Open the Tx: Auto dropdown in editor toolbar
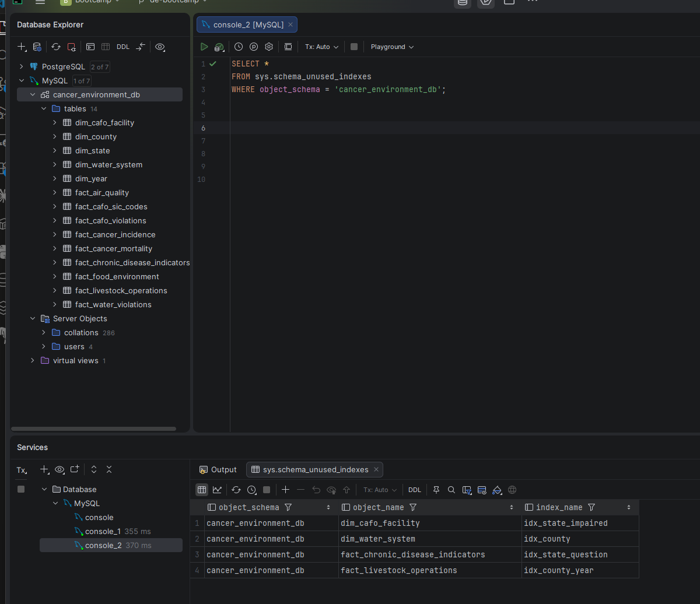The image size is (700, 604). (321, 47)
